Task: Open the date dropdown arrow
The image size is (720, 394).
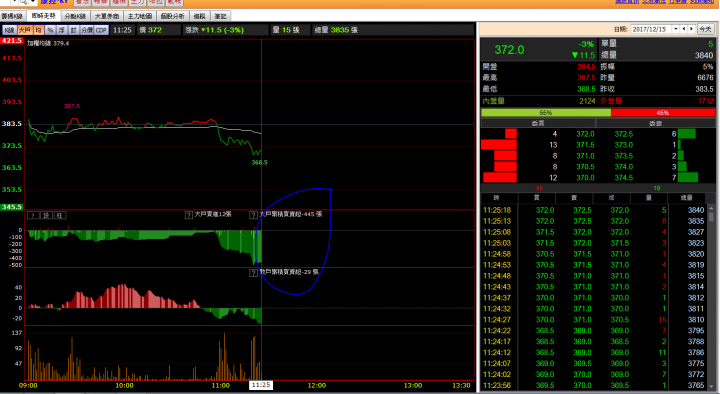Action: click(675, 29)
